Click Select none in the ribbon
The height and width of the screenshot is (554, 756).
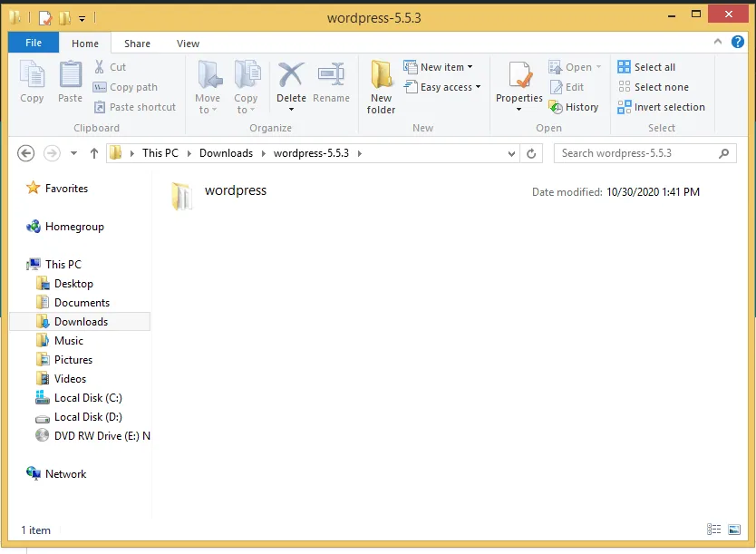(x=653, y=87)
